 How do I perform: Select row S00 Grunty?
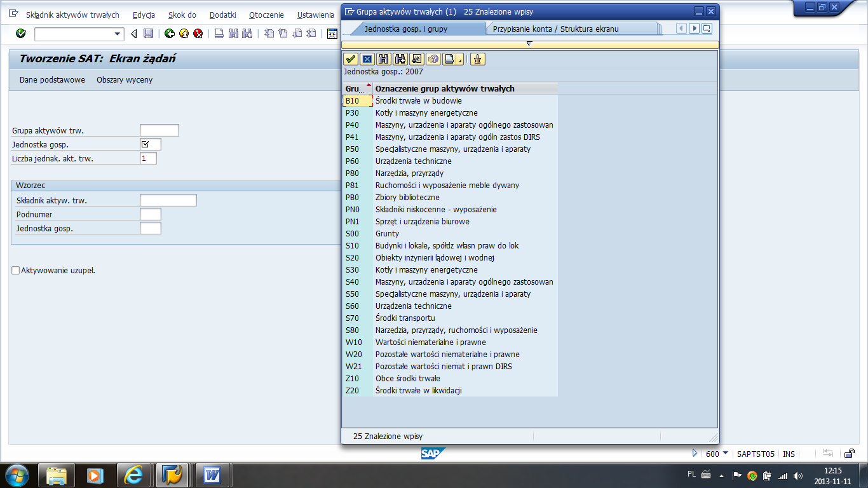tap(450, 233)
